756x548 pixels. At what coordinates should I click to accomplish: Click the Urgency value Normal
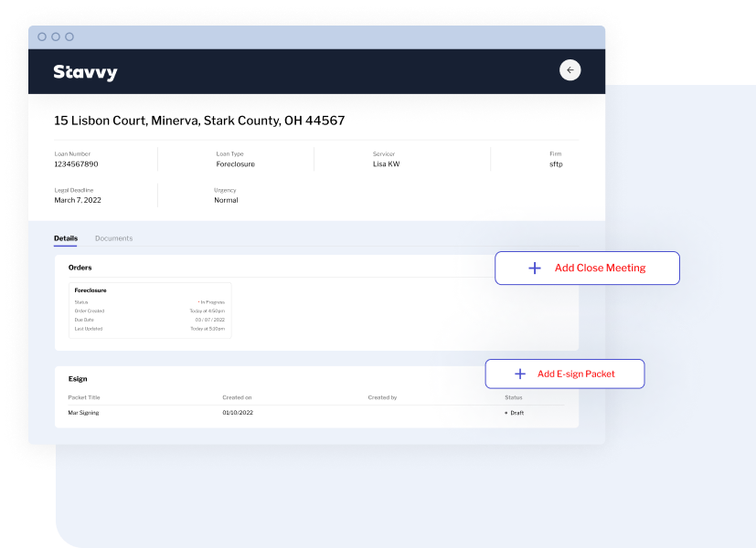point(226,200)
